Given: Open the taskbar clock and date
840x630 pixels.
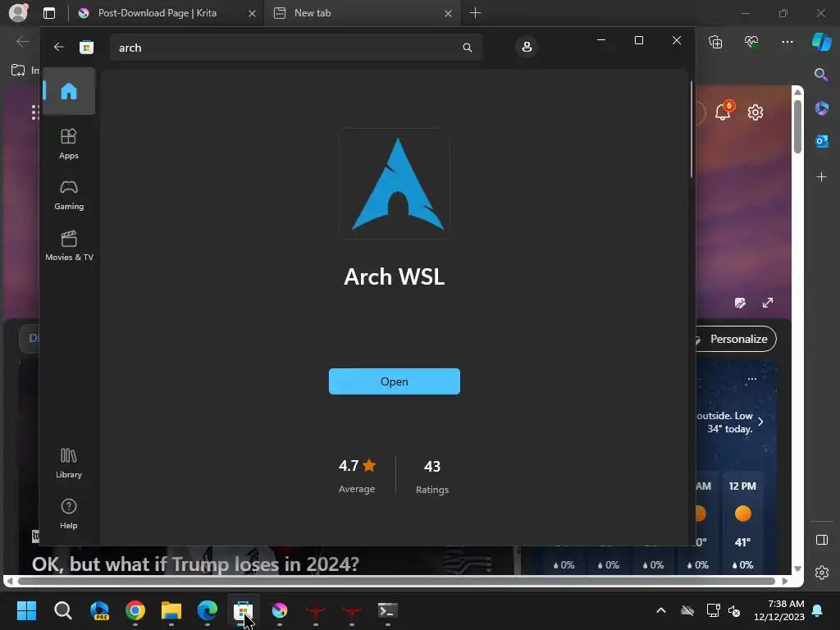Looking at the screenshot, I should (779, 610).
